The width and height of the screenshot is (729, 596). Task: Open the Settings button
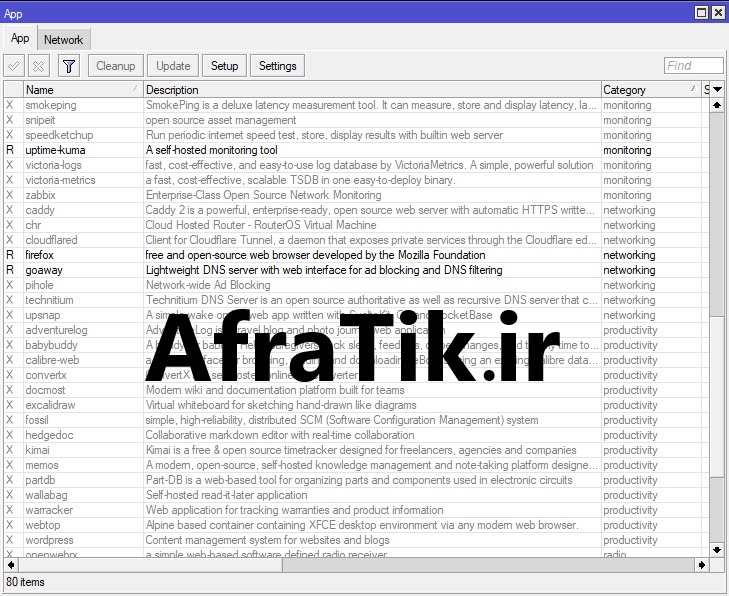(x=278, y=66)
